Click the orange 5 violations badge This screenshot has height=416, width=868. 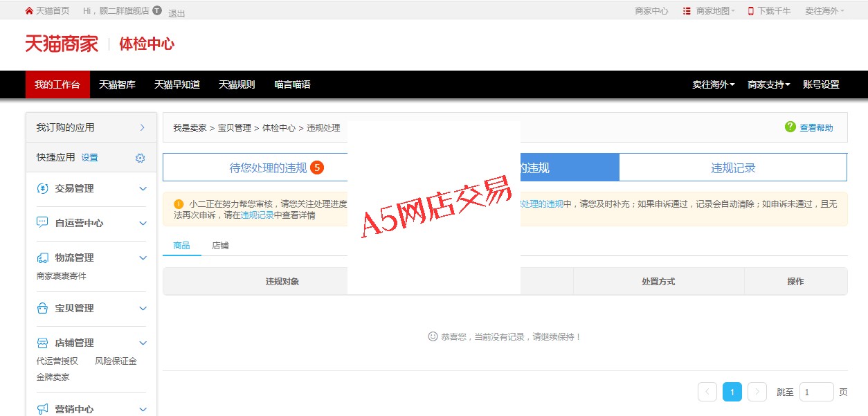317,168
